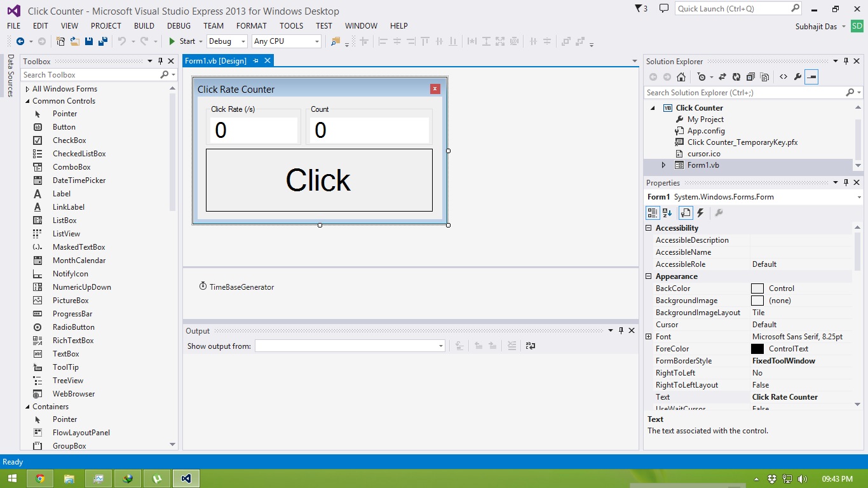Switch Properties to alphabetical sorting

[668, 213]
